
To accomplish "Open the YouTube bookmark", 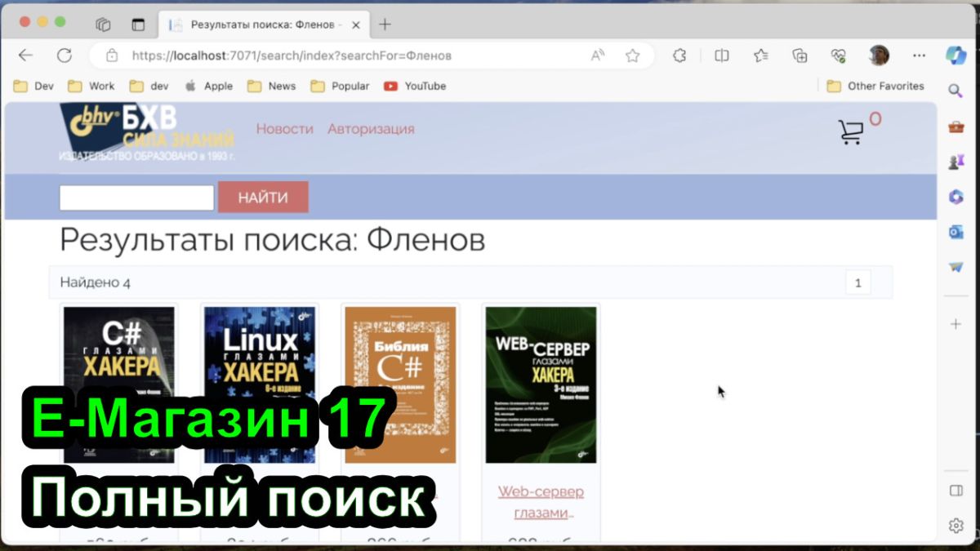I will (415, 86).
